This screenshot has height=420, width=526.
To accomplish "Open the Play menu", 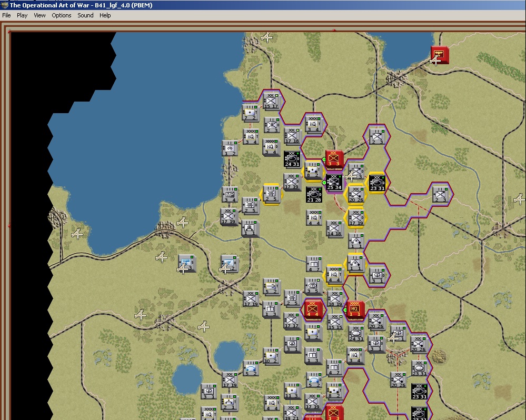I will click(22, 15).
